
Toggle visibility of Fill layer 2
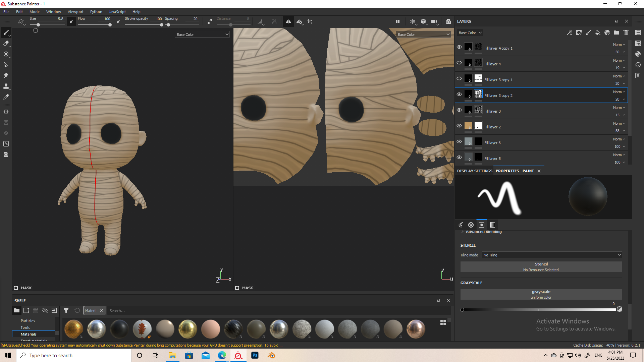point(459,126)
